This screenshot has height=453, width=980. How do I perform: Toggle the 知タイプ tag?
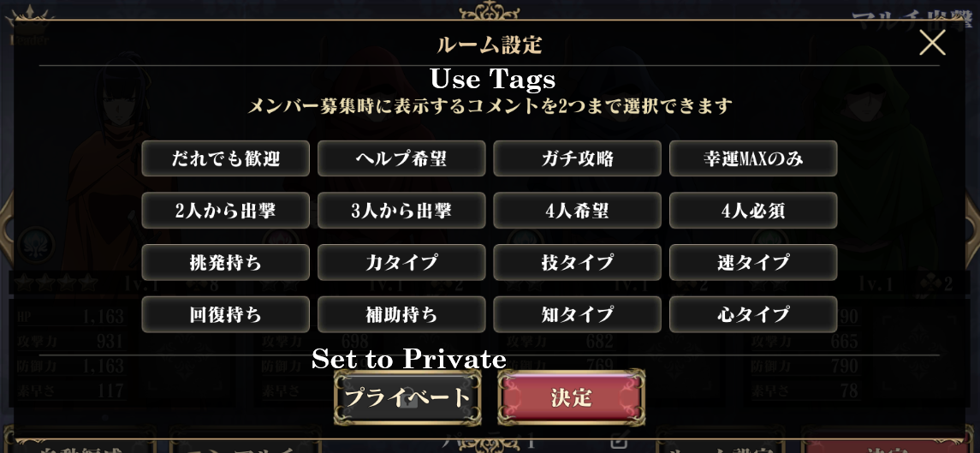pyautogui.click(x=578, y=314)
